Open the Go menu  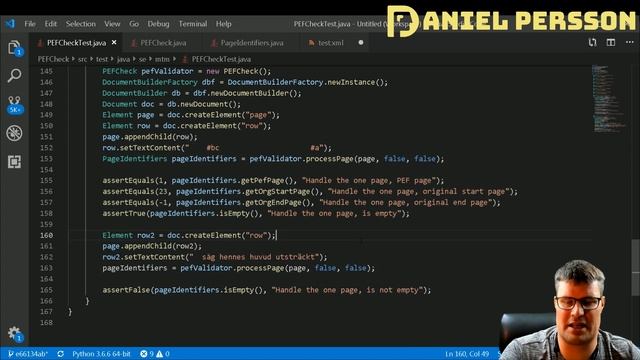[x=134, y=24]
